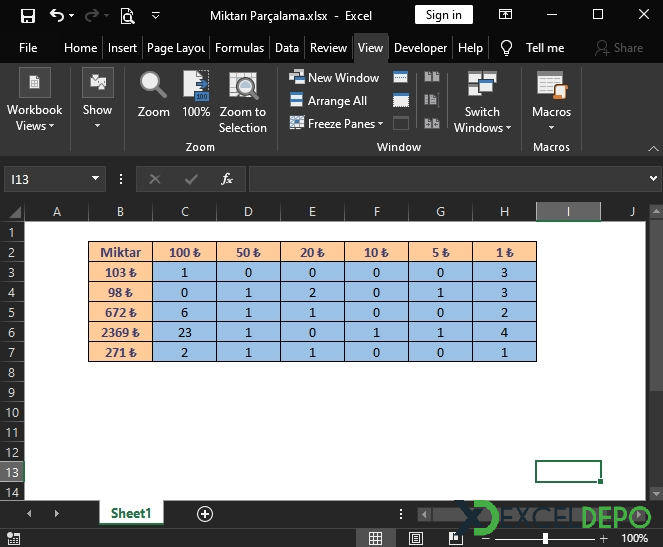Switch to Page Layout view icon
663x547 pixels.
pos(416,538)
